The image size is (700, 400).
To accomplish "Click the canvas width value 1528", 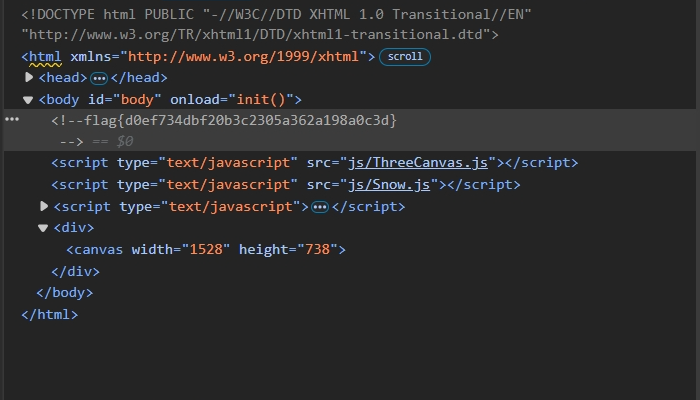I will [x=206, y=249].
